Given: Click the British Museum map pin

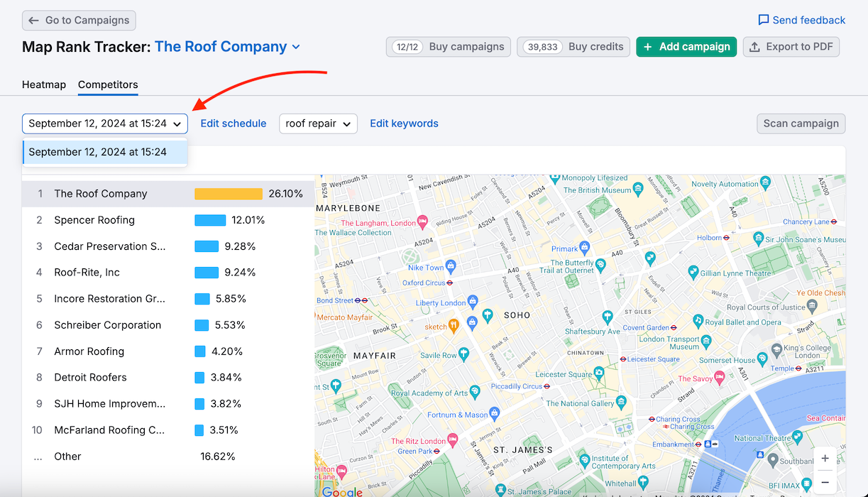Looking at the screenshot, I should tap(638, 190).
